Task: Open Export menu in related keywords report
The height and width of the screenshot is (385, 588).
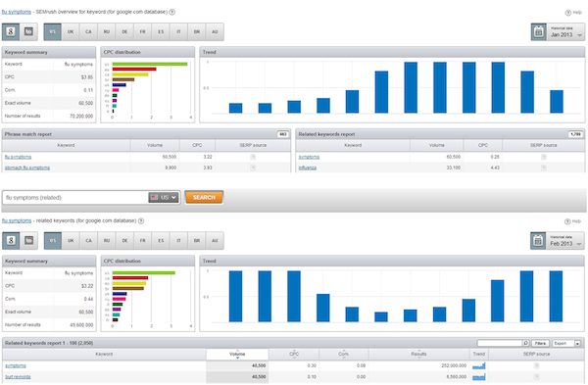Action: click(x=566, y=343)
